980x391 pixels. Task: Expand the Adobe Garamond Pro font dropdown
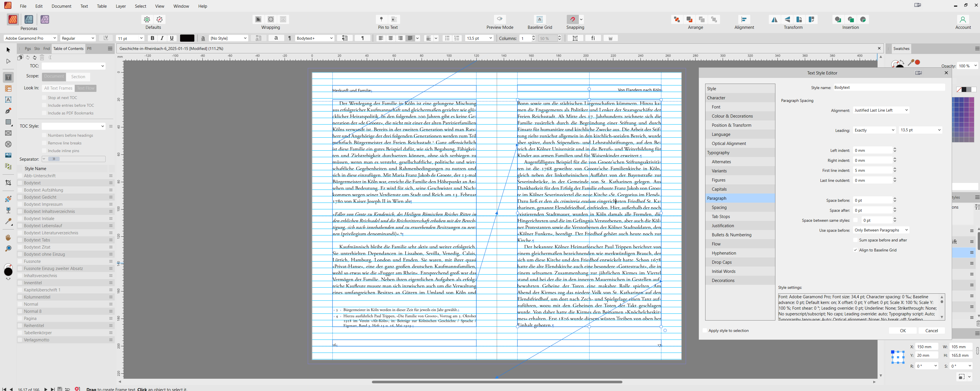click(x=55, y=38)
